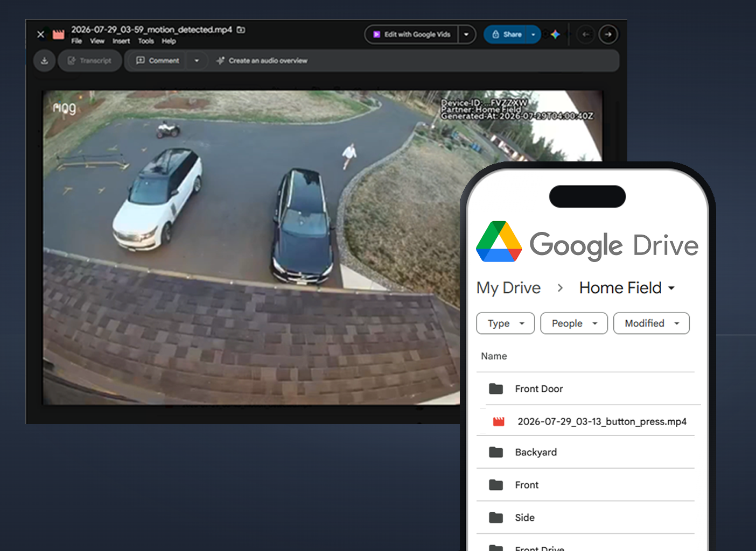The image size is (756, 551).
Task: Open the Type filter dropdown
Action: pyautogui.click(x=506, y=323)
